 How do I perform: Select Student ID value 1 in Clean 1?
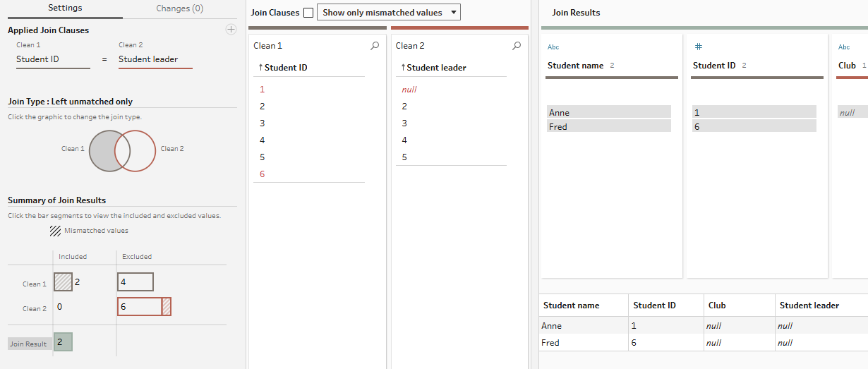[x=263, y=90]
